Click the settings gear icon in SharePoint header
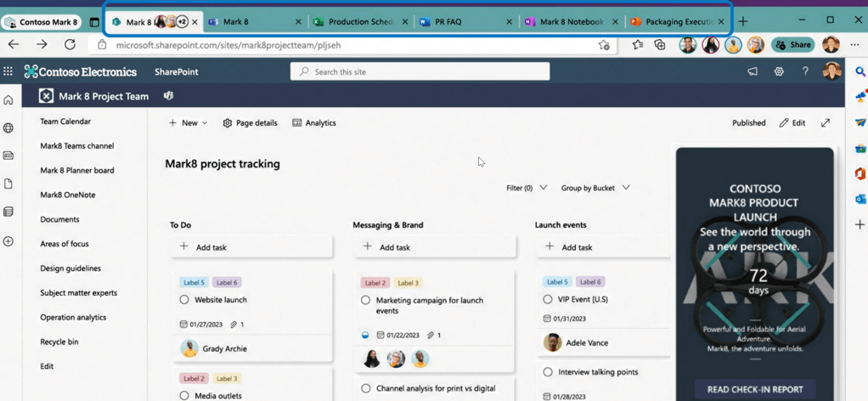Image resolution: width=868 pixels, height=401 pixels. 779,72
